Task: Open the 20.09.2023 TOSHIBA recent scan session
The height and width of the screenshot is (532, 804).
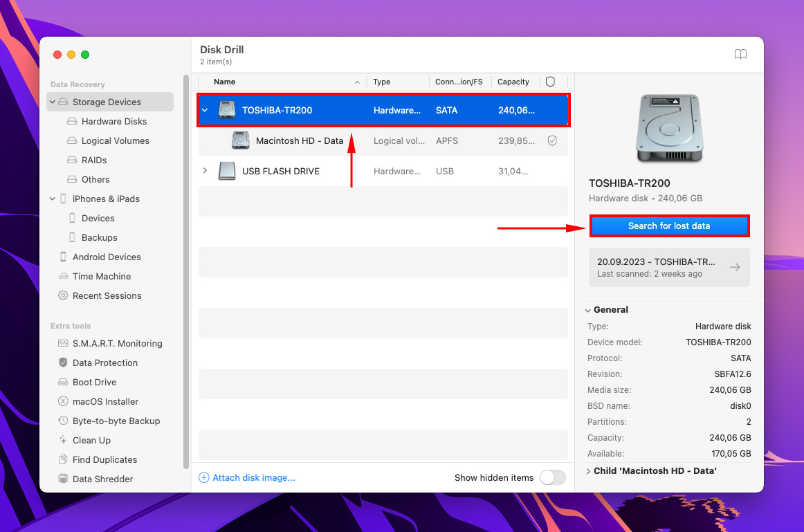Action: tap(669, 268)
